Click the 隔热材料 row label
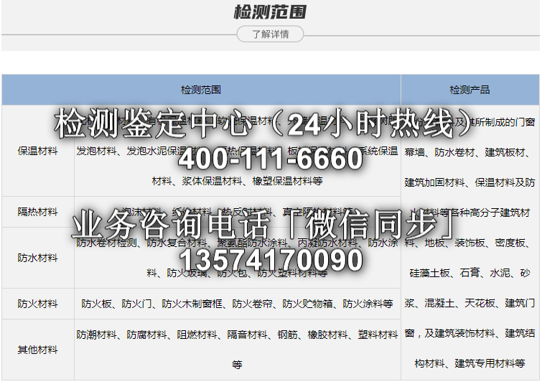 [x=38, y=212]
